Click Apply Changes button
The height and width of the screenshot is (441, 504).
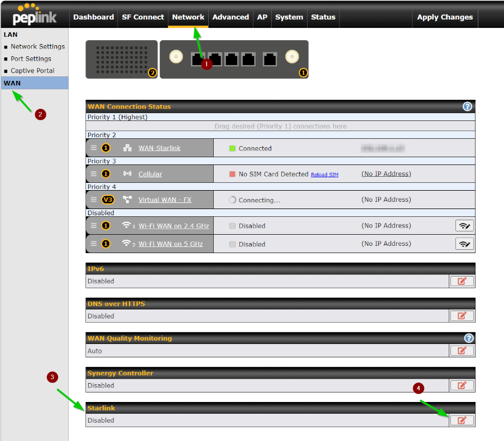[x=445, y=17]
